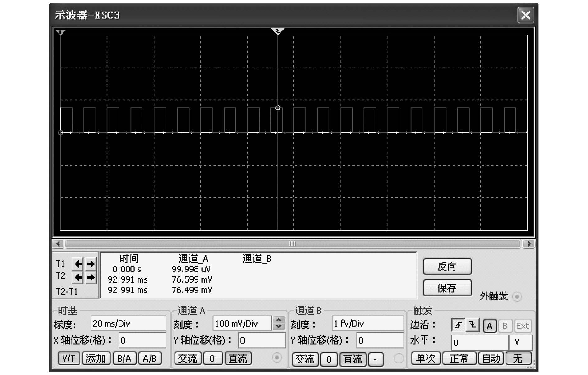Move cursor T2 left with arrow

[78, 277]
